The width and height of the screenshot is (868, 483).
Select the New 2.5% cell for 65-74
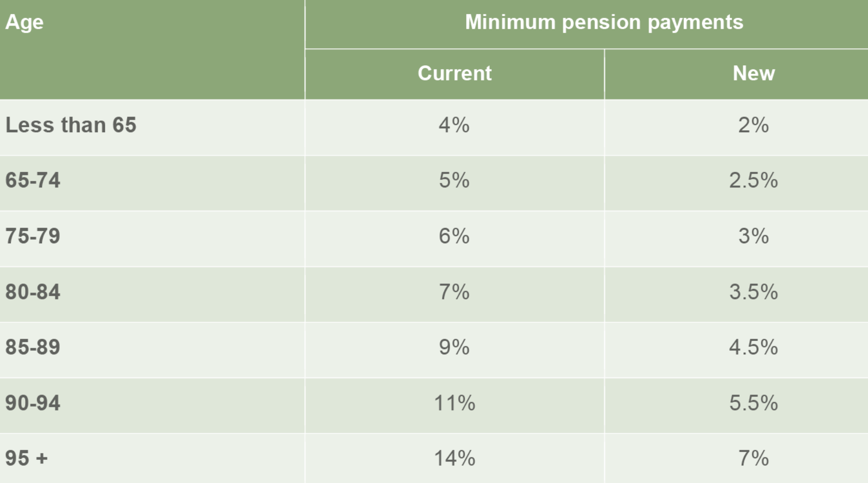point(753,180)
